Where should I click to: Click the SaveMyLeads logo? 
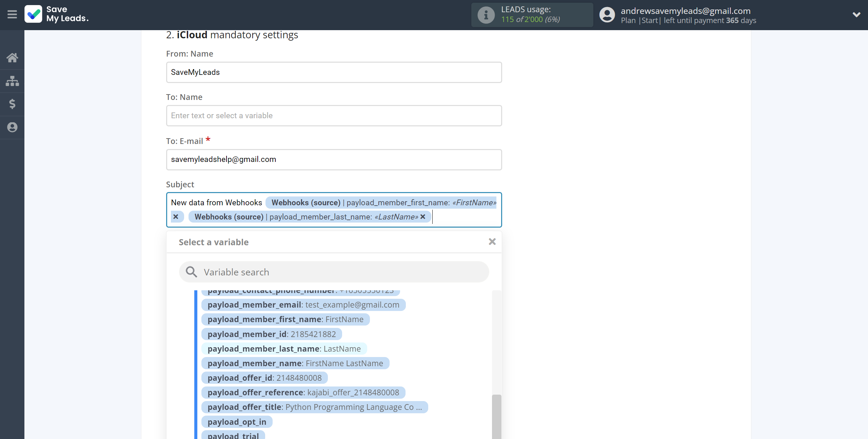tap(56, 14)
